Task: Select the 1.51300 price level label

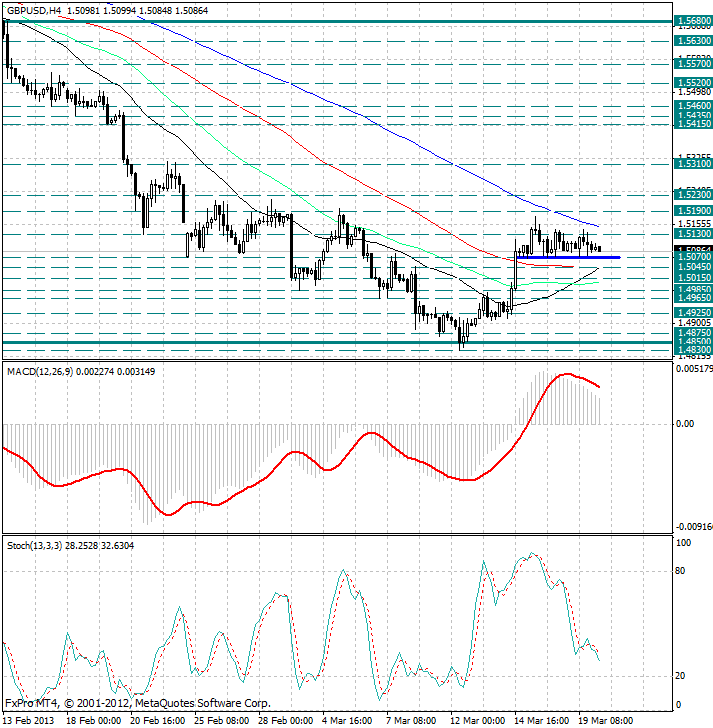Action: click(693, 234)
